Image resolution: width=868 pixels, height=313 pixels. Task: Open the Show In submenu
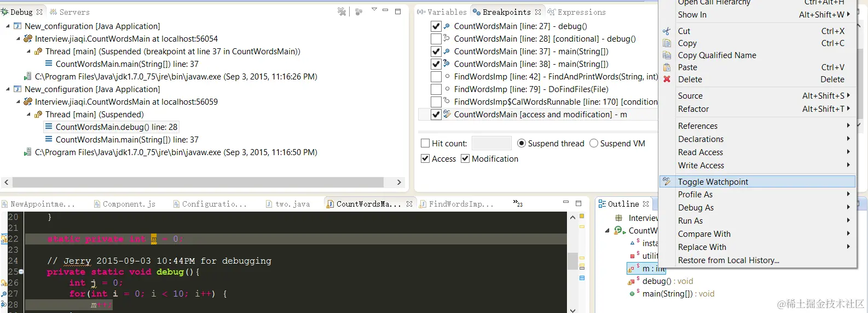(x=758, y=15)
